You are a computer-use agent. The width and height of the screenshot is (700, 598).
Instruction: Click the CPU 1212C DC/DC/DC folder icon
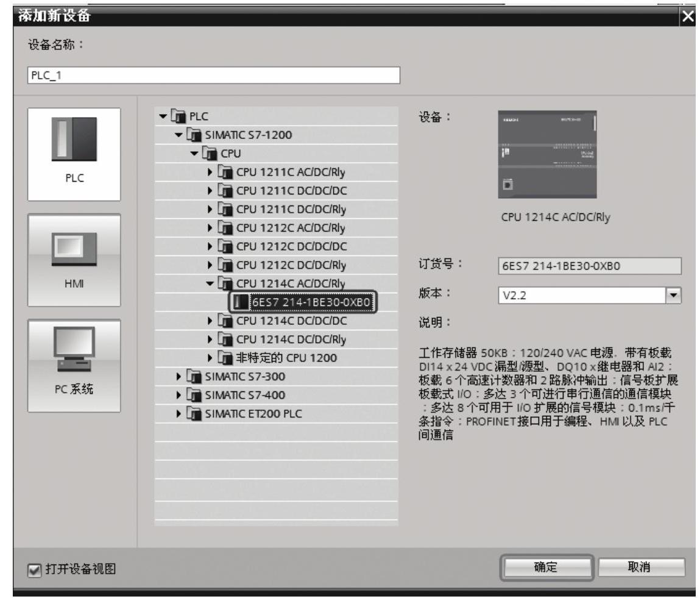(x=225, y=246)
